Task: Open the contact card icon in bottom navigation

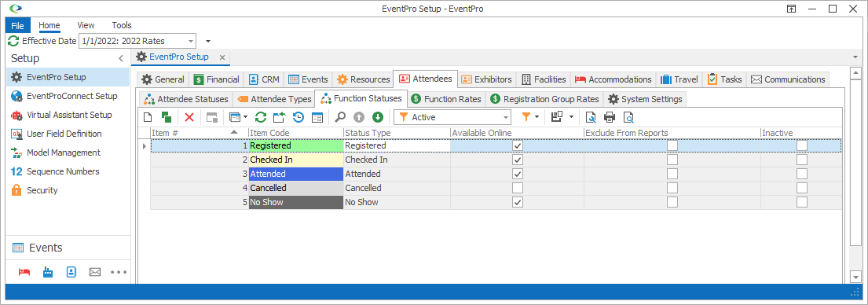Action: tap(71, 272)
